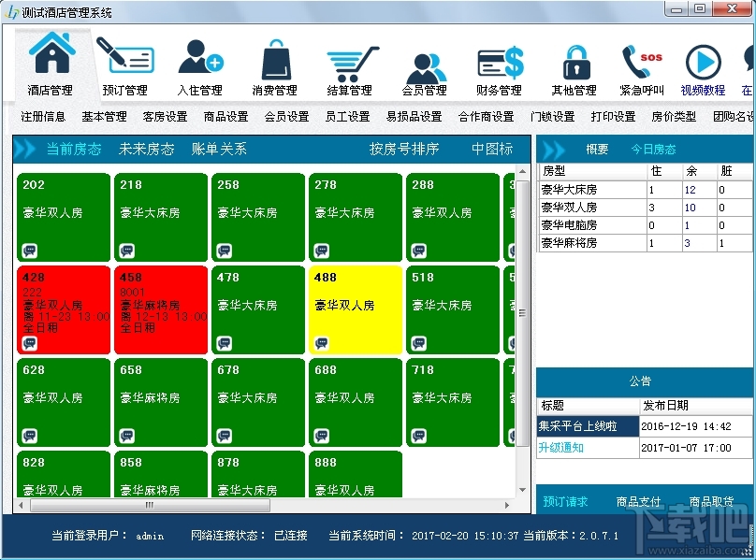756x560 pixels.
Task: Switch to the 账单关系 tab
Action: point(219,149)
